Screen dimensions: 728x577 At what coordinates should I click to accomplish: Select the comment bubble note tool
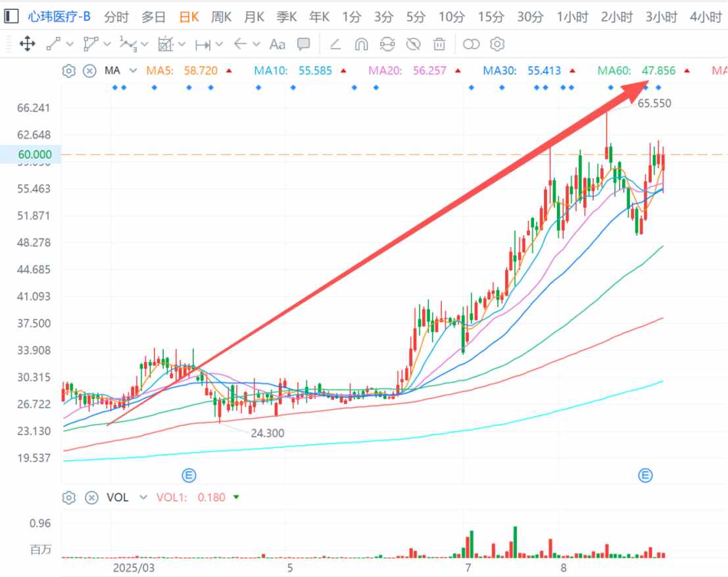[303, 44]
